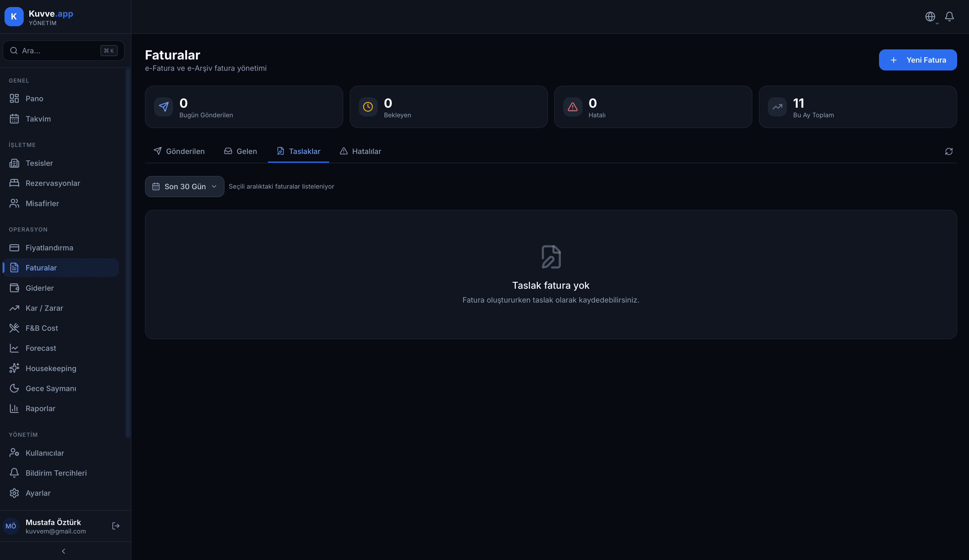The height and width of the screenshot is (560, 969).
Task: Collapse the sidebar with the chevron
Action: (63, 551)
